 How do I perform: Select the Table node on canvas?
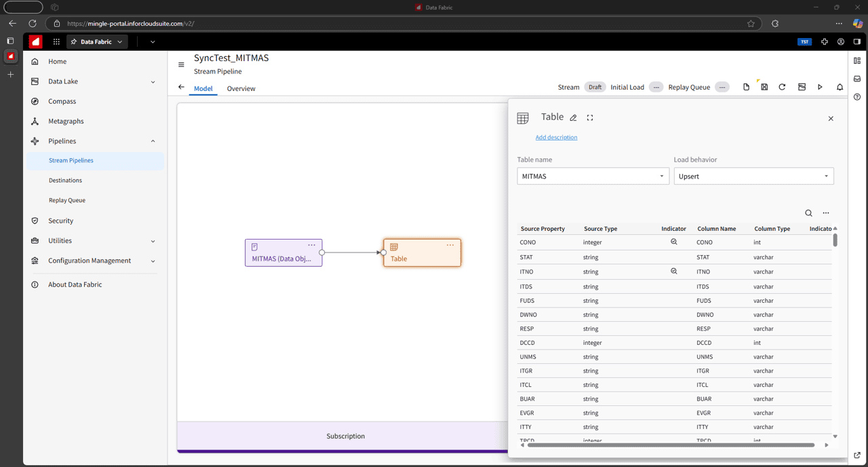[422, 253]
